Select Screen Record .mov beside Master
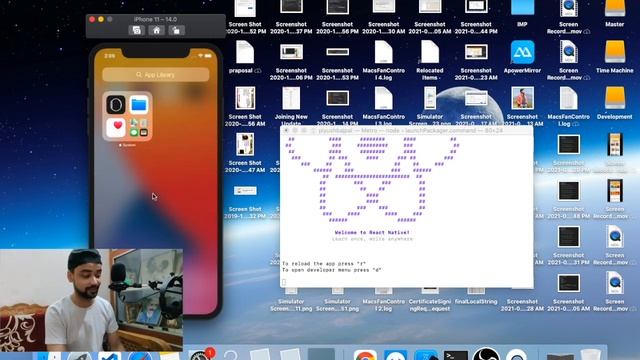This screenshot has width=640, height=360. [568, 8]
